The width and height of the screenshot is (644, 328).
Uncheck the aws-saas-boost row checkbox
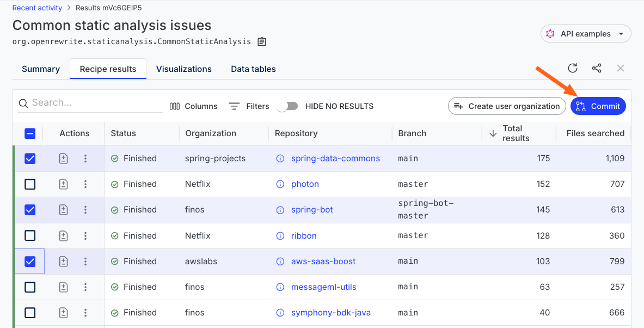click(x=30, y=262)
